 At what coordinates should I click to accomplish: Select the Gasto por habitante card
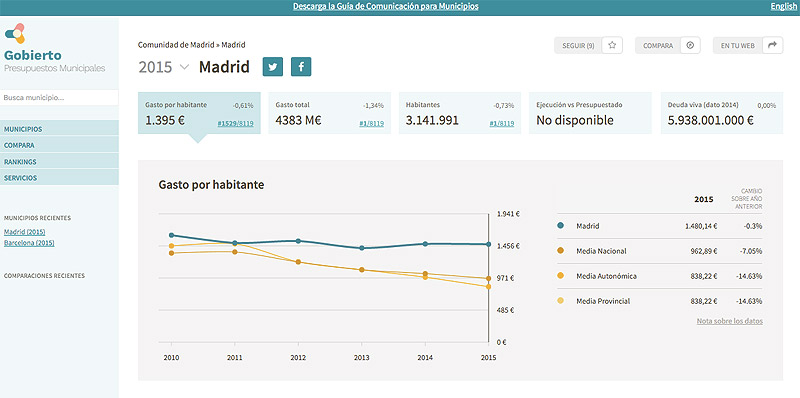(x=199, y=113)
